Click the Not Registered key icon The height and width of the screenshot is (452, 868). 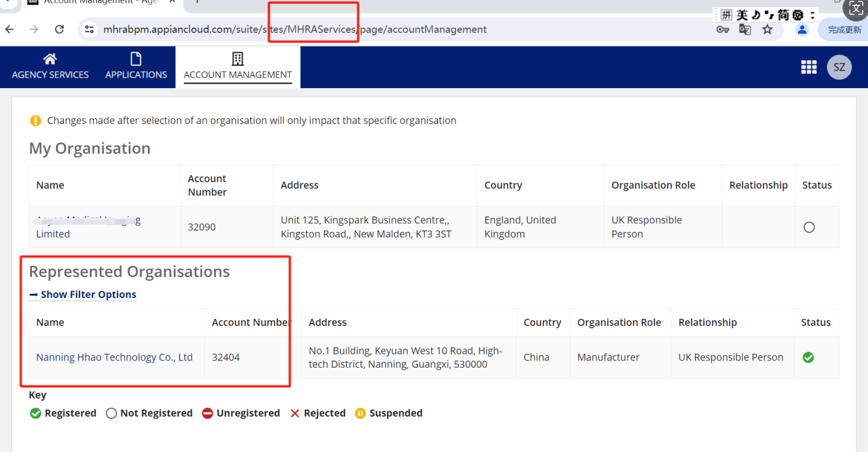pyautogui.click(x=111, y=413)
